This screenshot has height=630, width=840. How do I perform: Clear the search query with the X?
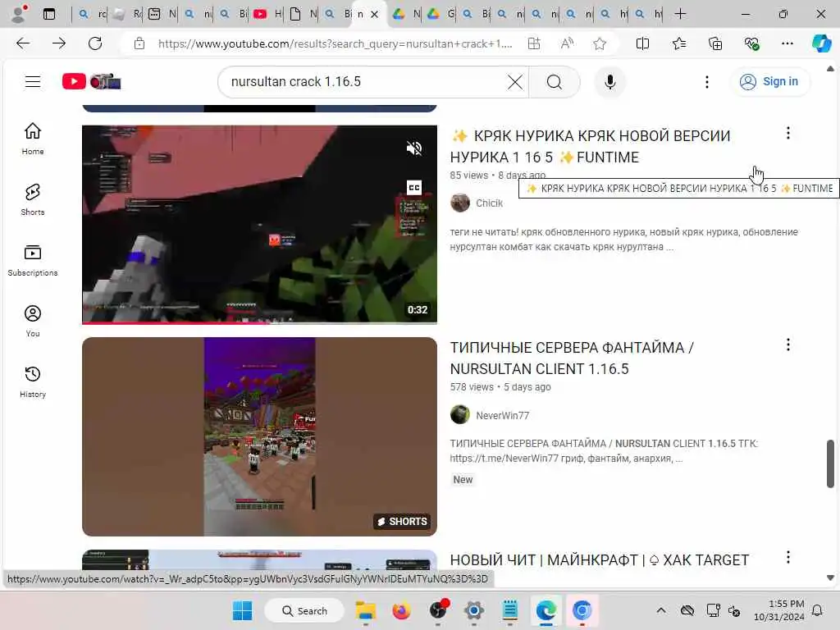515,82
